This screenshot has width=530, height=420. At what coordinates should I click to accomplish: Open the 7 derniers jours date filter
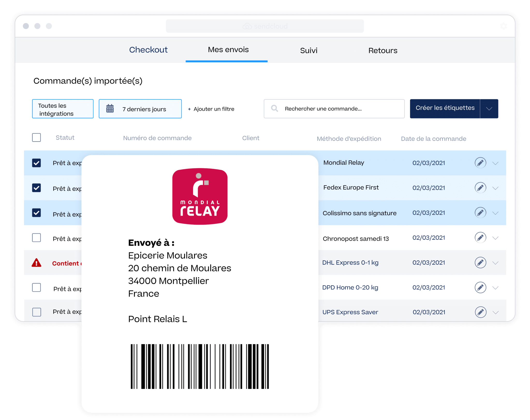[140, 109]
